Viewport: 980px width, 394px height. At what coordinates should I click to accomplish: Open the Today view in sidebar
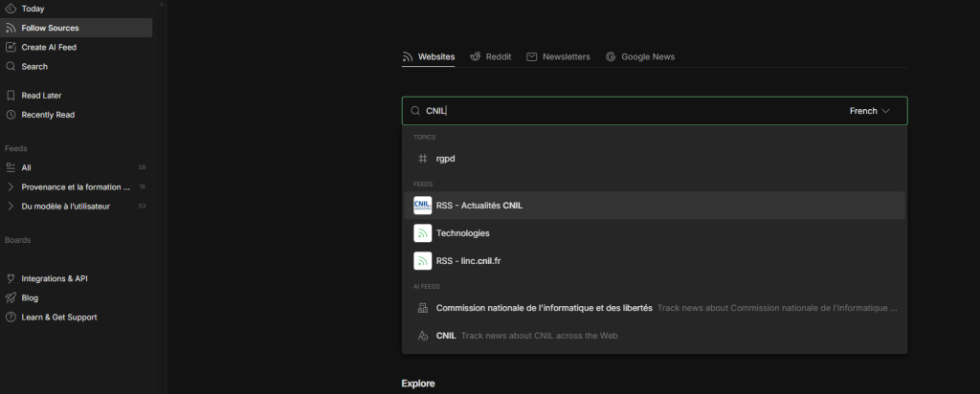click(33, 9)
